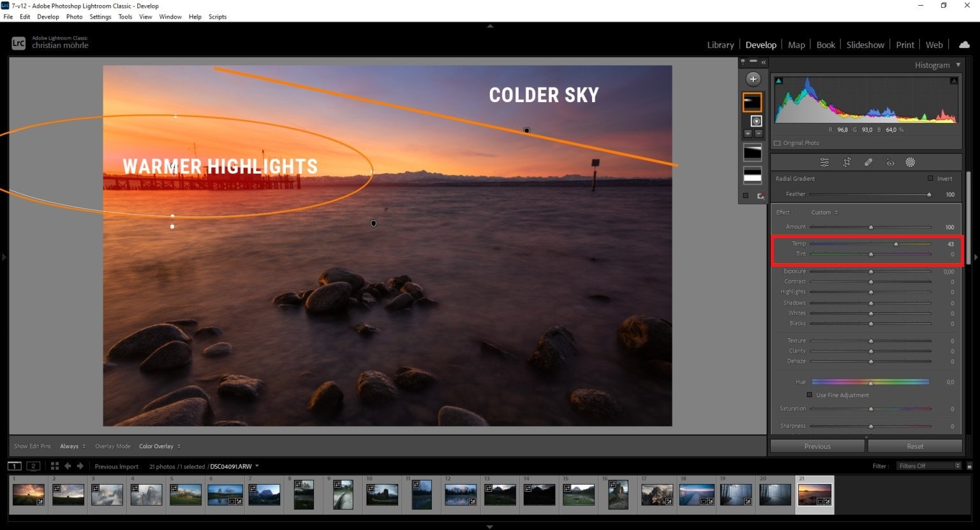
Task: Open the Settings menu
Action: (100, 17)
